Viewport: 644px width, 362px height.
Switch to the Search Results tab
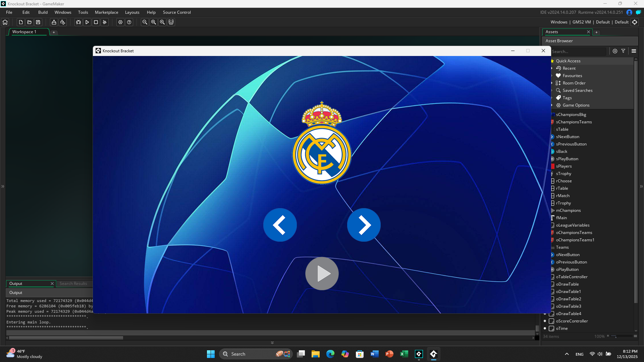click(x=73, y=283)
